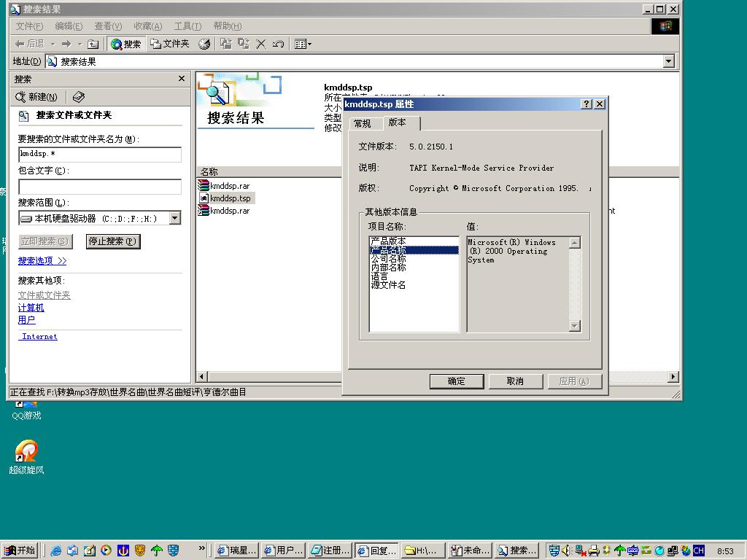
Task: Click the 搜索 (Search) toolbar button
Action: (x=126, y=44)
